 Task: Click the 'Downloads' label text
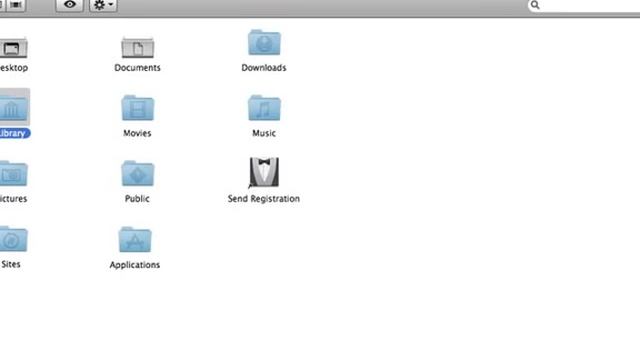click(264, 68)
